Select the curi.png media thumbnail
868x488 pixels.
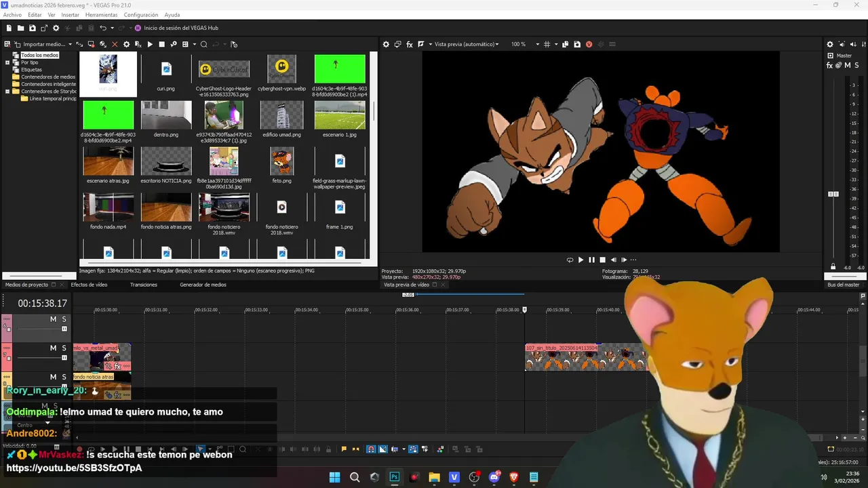pos(166,69)
